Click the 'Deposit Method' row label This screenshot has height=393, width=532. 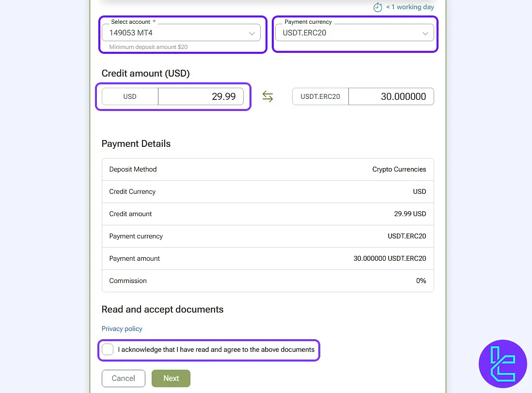(133, 169)
